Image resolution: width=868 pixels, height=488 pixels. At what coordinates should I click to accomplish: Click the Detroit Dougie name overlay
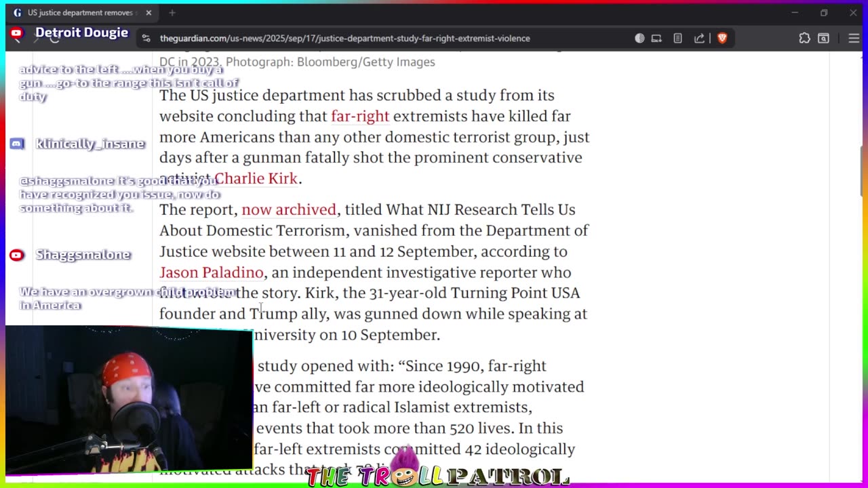(x=81, y=33)
